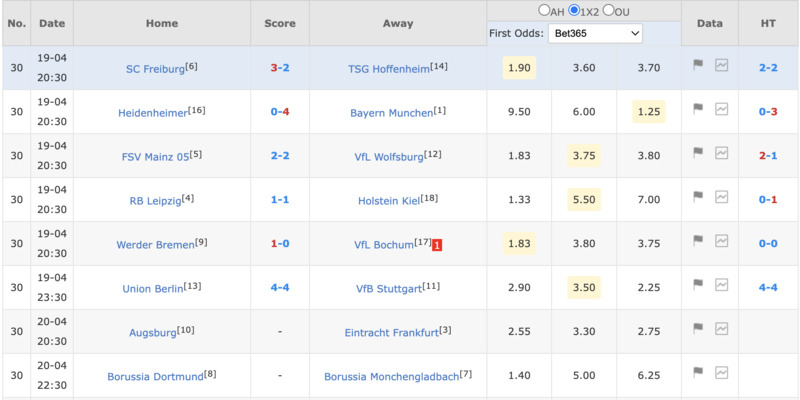Viewport: 800px width, 400px height.
Task: Open the Bet365 First Odds dropdown
Action: [x=595, y=34]
